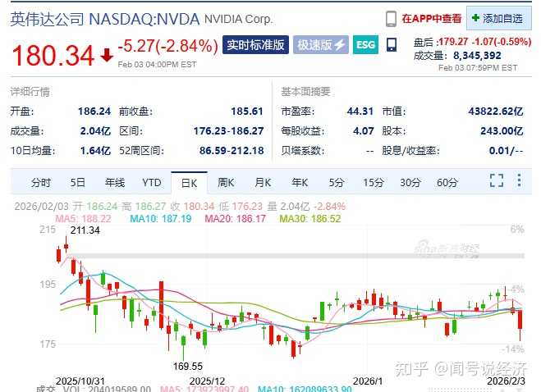The image size is (541, 392).
Task: Click the 开盘 value 186.24
Action: [x=94, y=112]
